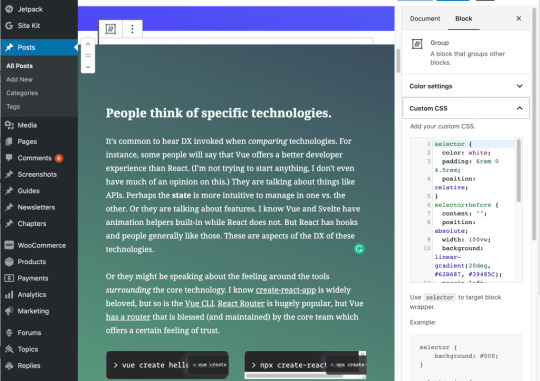Open WooCommerce via its icon
The width and height of the screenshot is (540, 381).
pos(9,245)
